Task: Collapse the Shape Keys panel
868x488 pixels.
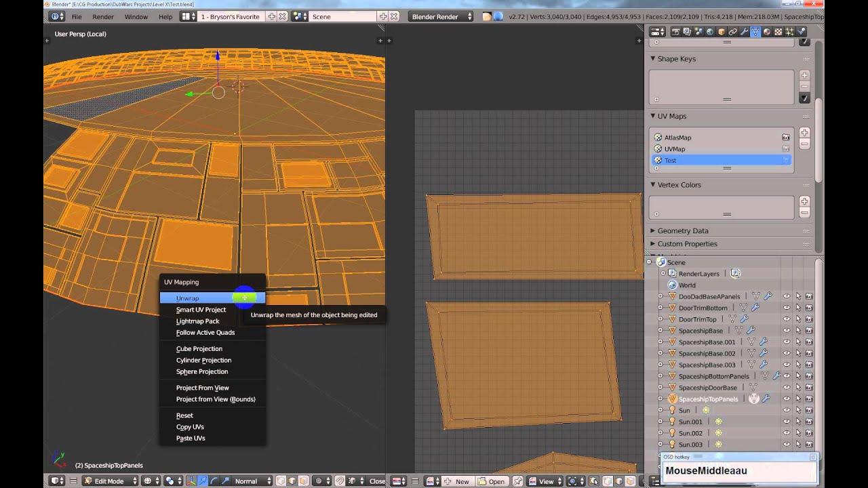Action: (653, 59)
